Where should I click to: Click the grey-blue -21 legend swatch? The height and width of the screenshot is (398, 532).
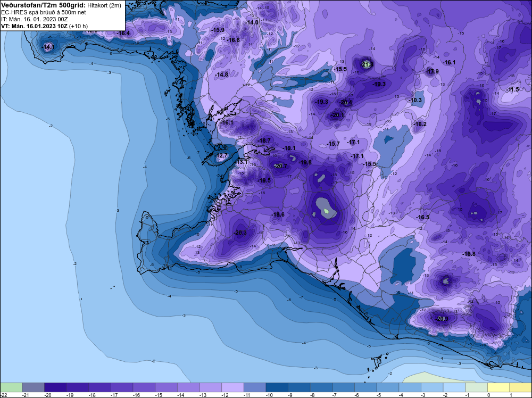(x=33, y=387)
